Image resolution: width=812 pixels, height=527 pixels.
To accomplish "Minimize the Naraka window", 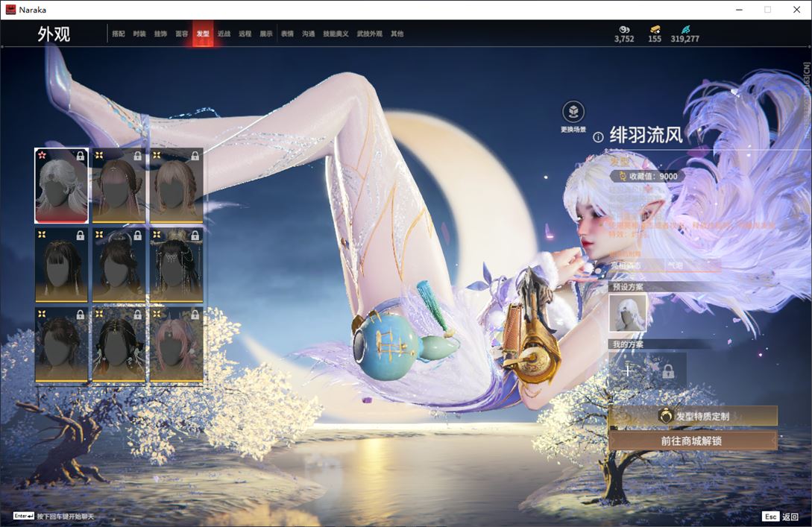I will pyautogui.click(x=739, y=10).
